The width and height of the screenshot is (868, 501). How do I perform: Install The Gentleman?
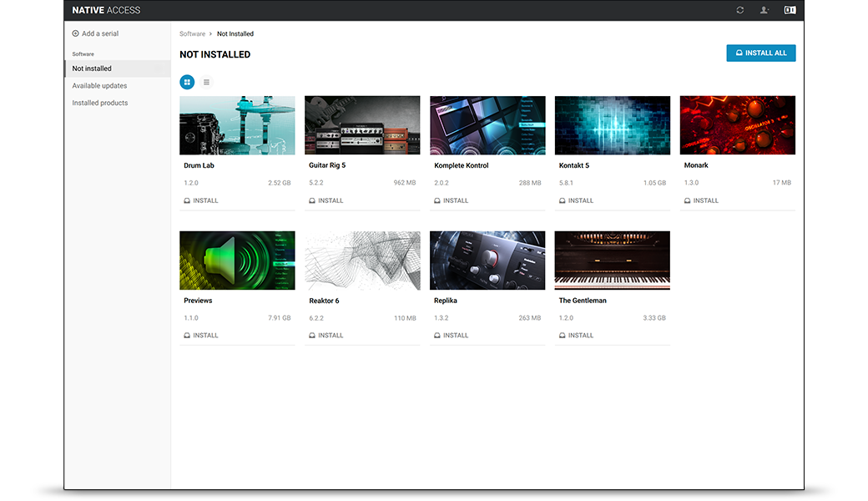point(576,336)
